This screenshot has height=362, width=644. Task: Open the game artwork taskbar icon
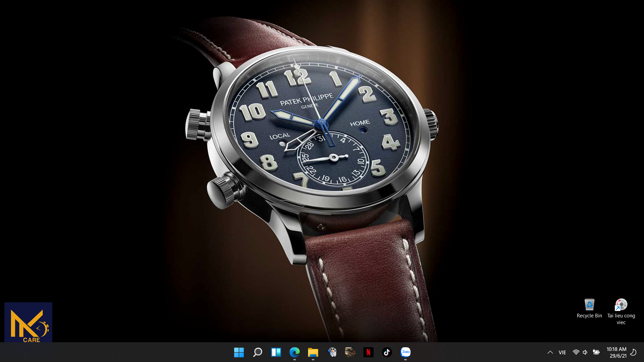(350, 352)
